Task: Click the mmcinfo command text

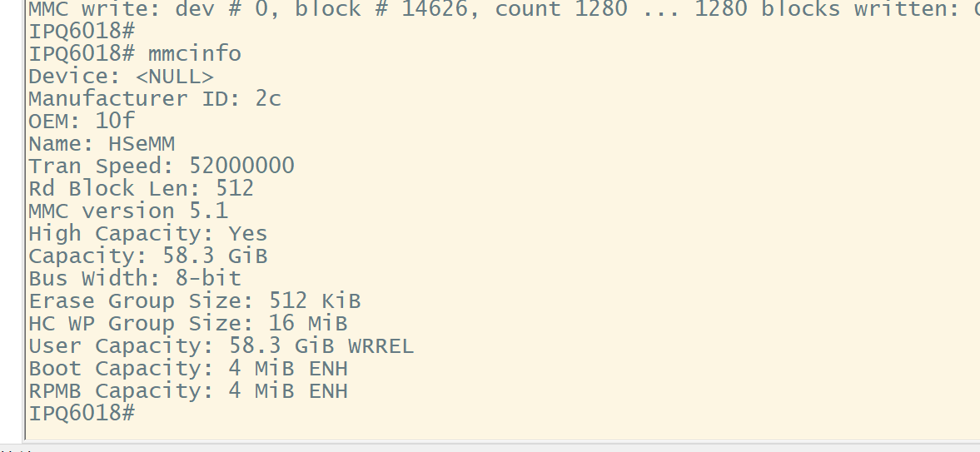Action: pyautogui.click(x=194, y=54)
